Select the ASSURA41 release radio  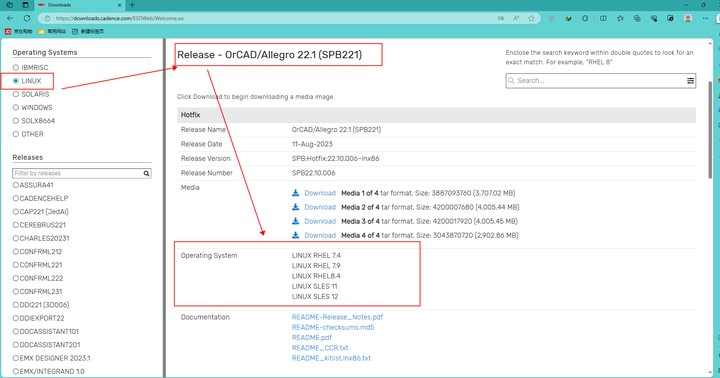(x=16, y=185)
